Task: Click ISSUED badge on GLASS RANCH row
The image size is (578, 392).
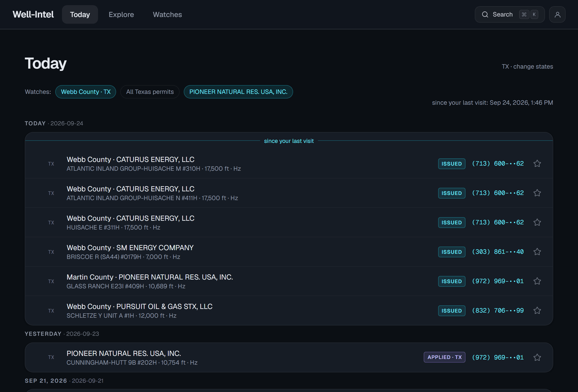Action: pyautogui.click(x=452, y=281)
